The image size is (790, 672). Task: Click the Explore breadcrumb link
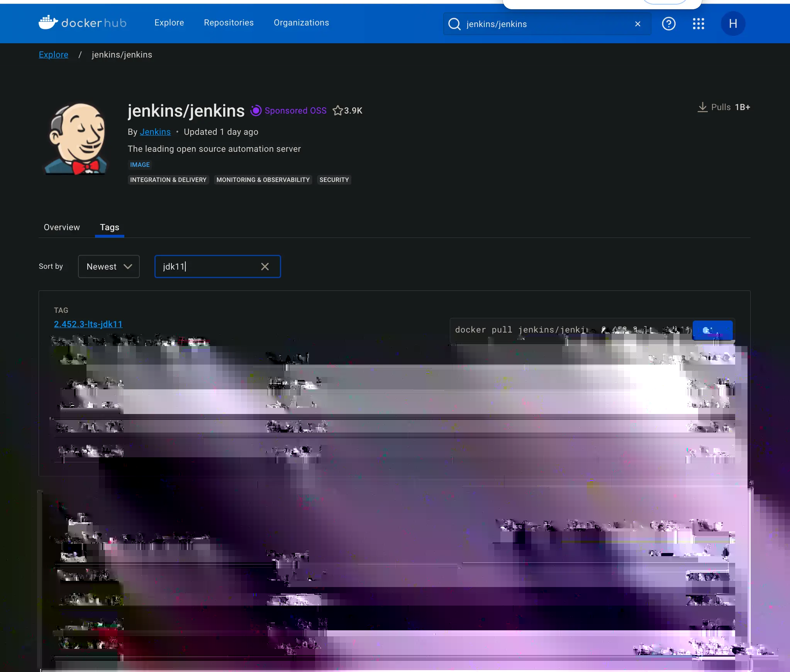click(54, 55)
